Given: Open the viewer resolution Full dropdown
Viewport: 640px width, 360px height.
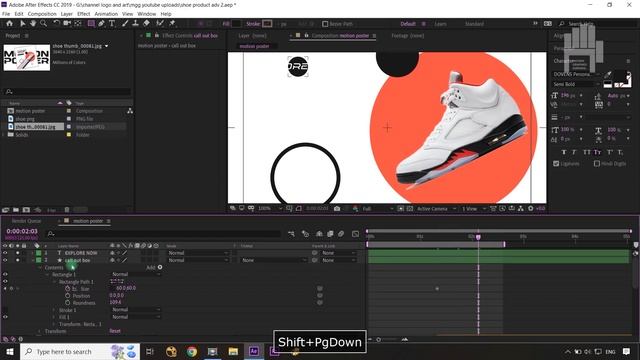Looking at the screenshot, I should pyautogui.click(x=378, y=209).
